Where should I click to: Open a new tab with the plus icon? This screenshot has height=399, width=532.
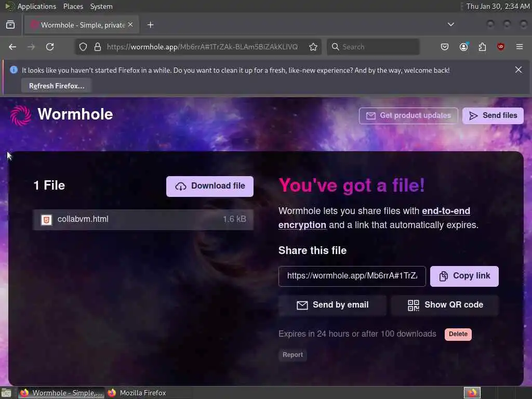[151, 25]
